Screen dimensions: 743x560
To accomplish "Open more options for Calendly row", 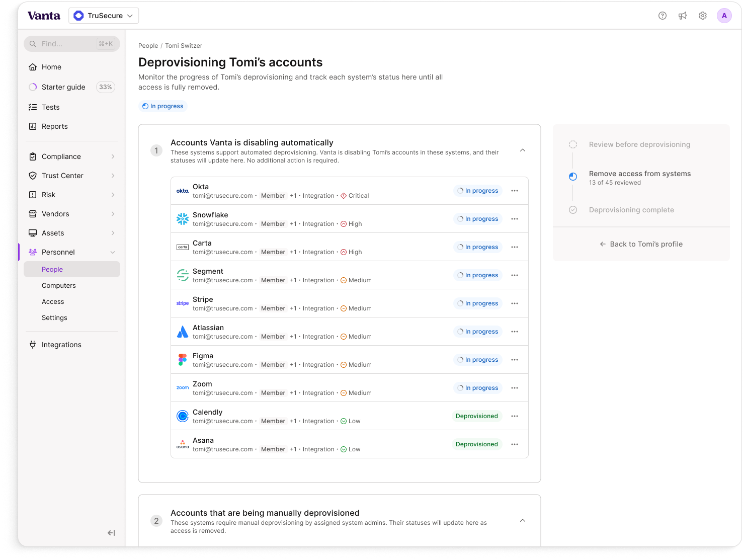I will (515, 416).
